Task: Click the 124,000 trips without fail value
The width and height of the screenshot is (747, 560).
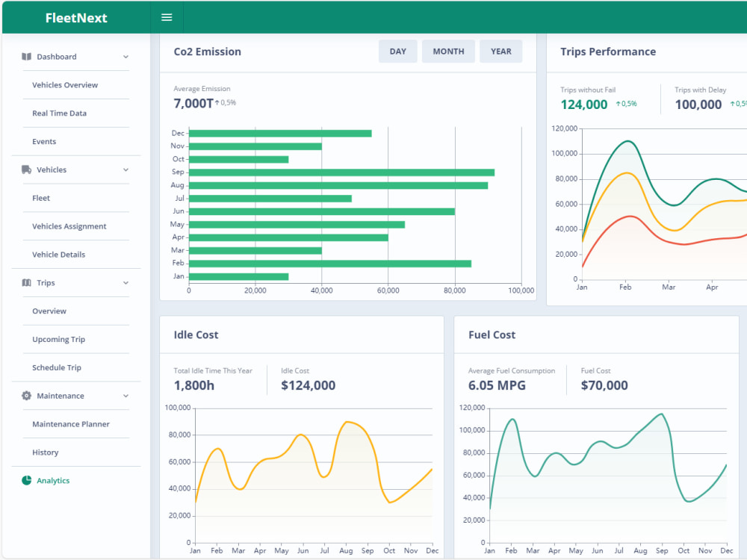Action: [584, 105]
